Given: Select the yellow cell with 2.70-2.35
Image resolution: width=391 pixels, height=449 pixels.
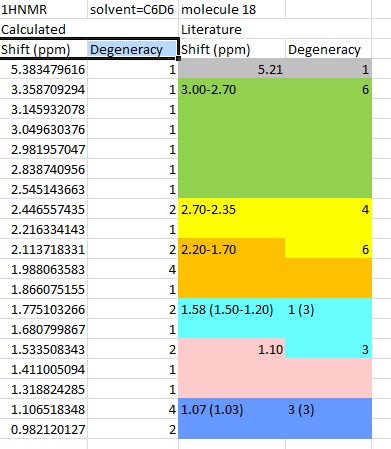Looking at the screenshot, I should click(x=232, y=209).
